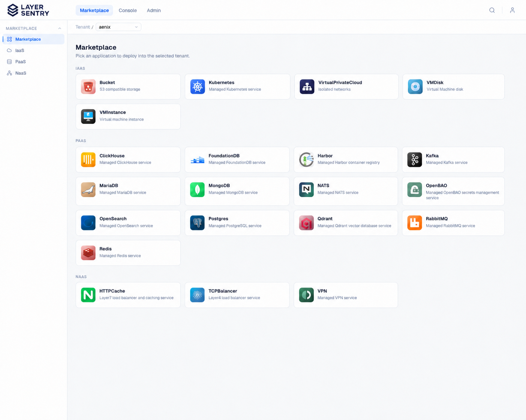
Task: Switch to the Console tab
Action: coord(127,10)
